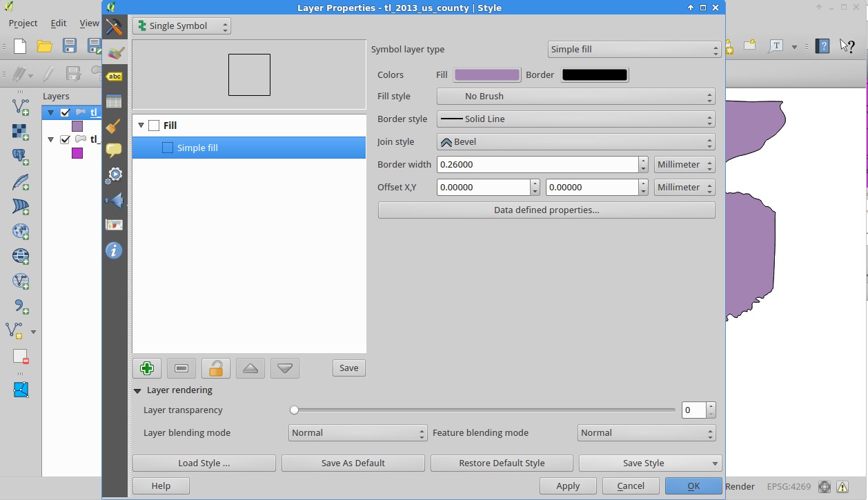Open the Labels tab icon

115,77
